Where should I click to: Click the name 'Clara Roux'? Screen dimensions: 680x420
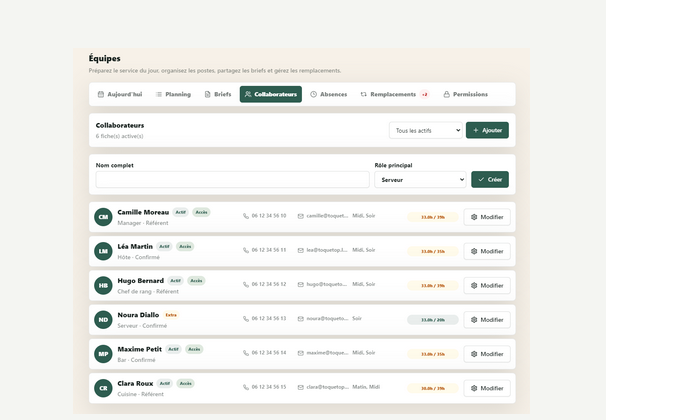135,384
